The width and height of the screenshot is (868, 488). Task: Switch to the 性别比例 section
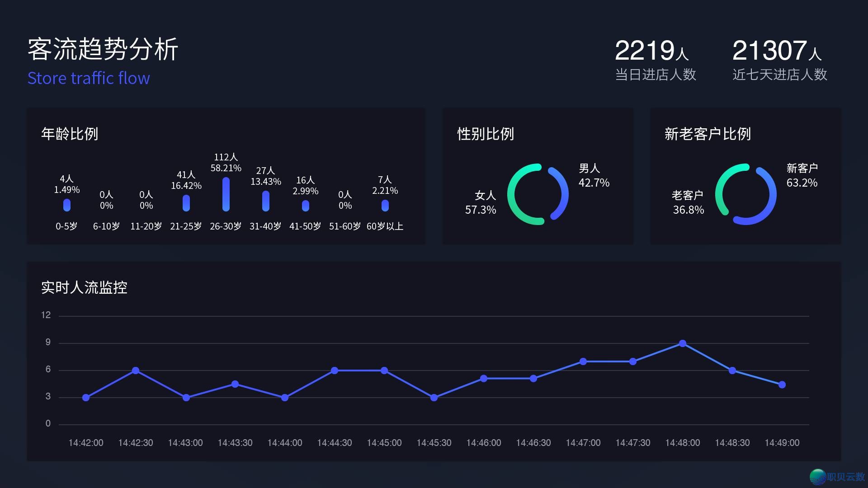pyautogui.click(x=485, y=134)
